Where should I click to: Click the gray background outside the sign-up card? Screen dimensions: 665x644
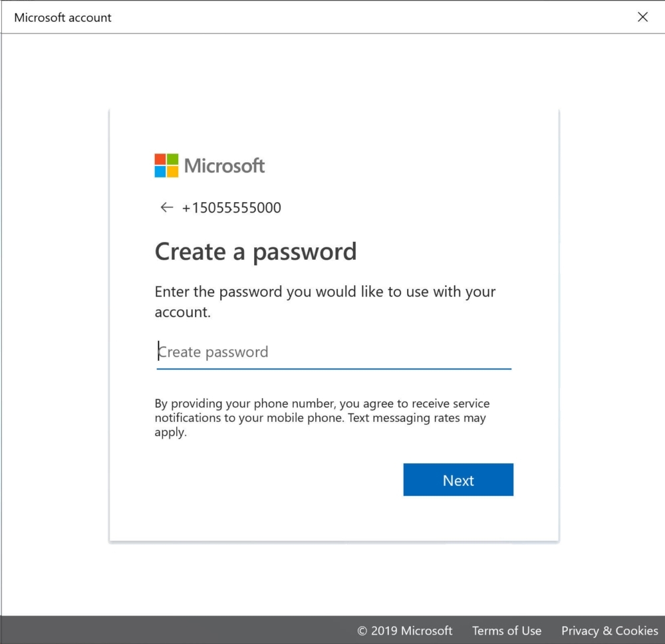tap(53, 332)
